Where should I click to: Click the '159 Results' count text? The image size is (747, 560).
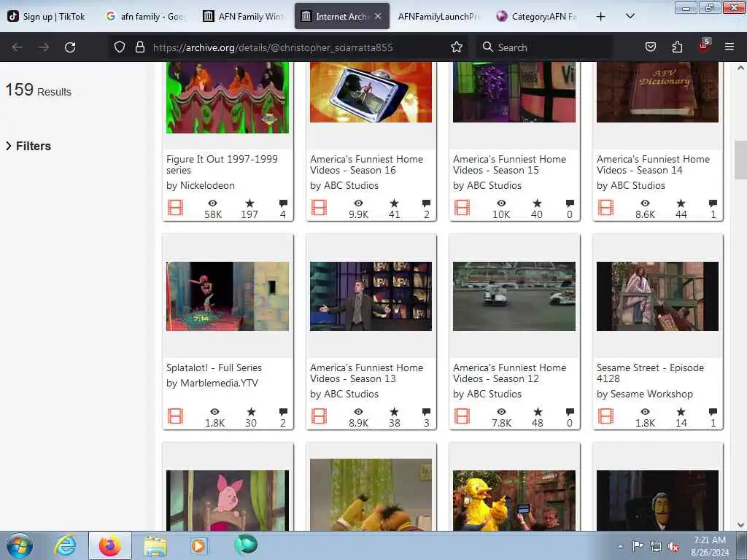(38, 90)
